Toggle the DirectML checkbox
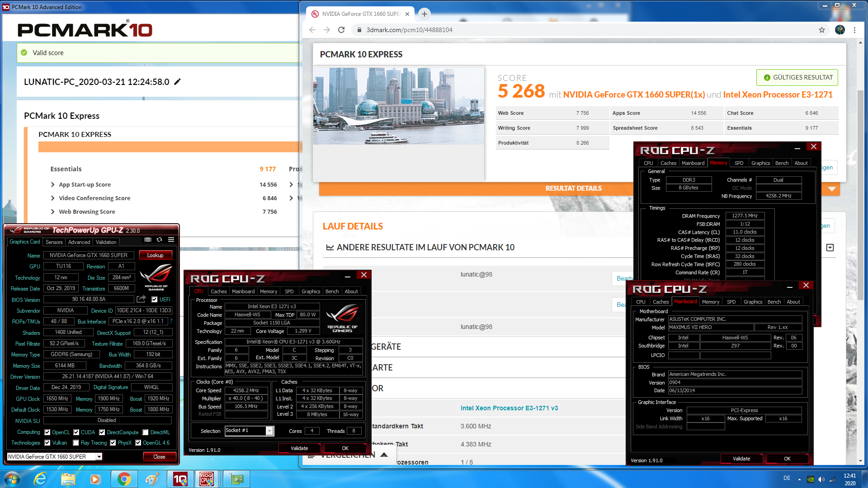The height and width of the screenshot is (488, 868). pos(146,432)
